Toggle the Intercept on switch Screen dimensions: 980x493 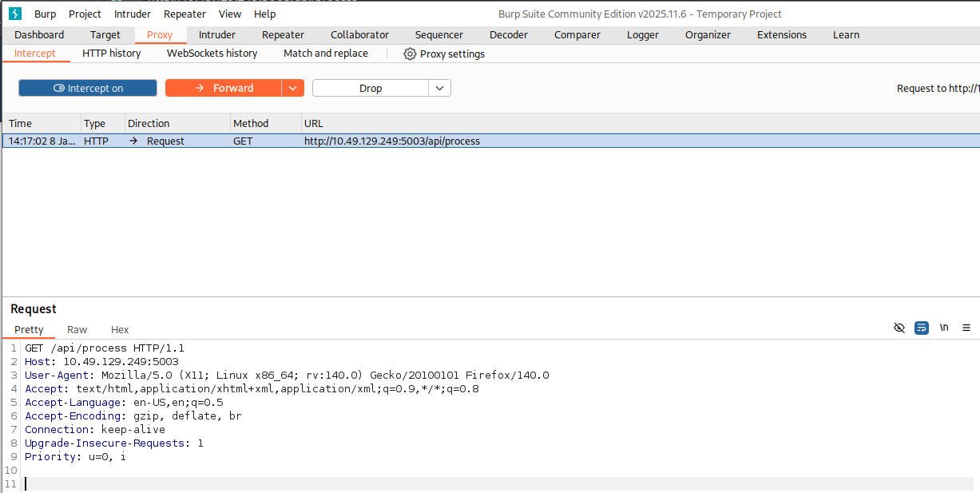tap(88, 88)
